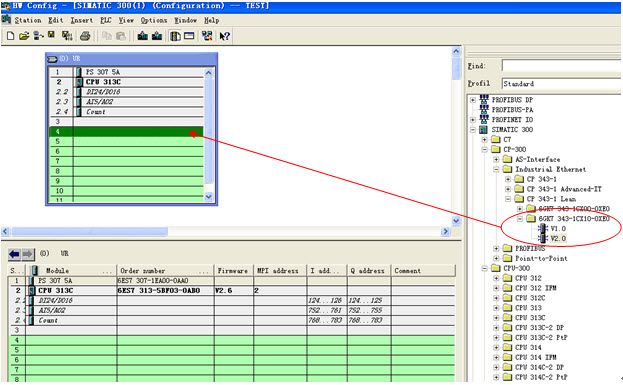Image resolution: width=623 pixels, height=385 pixels.
Task: Collapse the CP 343-1 Lean folder
Action: pyautogui.click(x=508, y=199)
